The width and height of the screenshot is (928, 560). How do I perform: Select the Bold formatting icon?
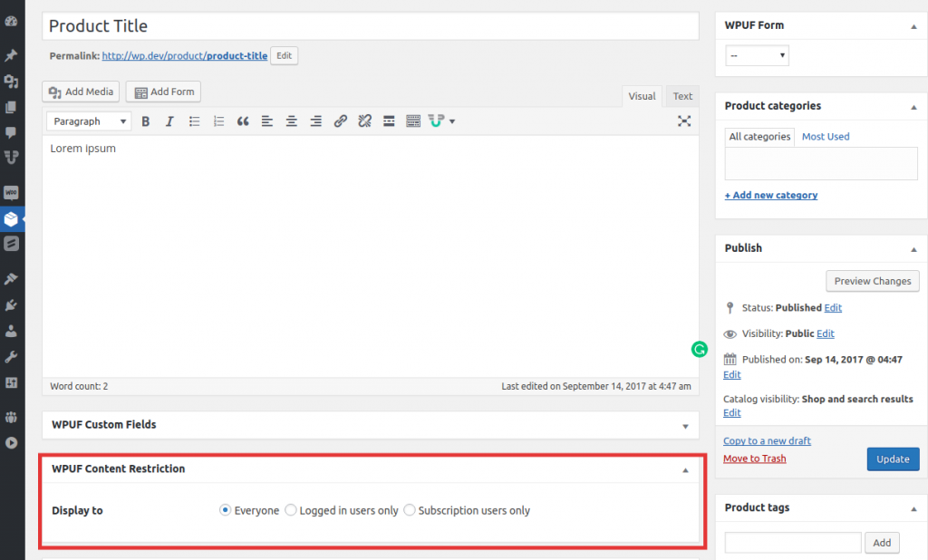coord(146,121)
